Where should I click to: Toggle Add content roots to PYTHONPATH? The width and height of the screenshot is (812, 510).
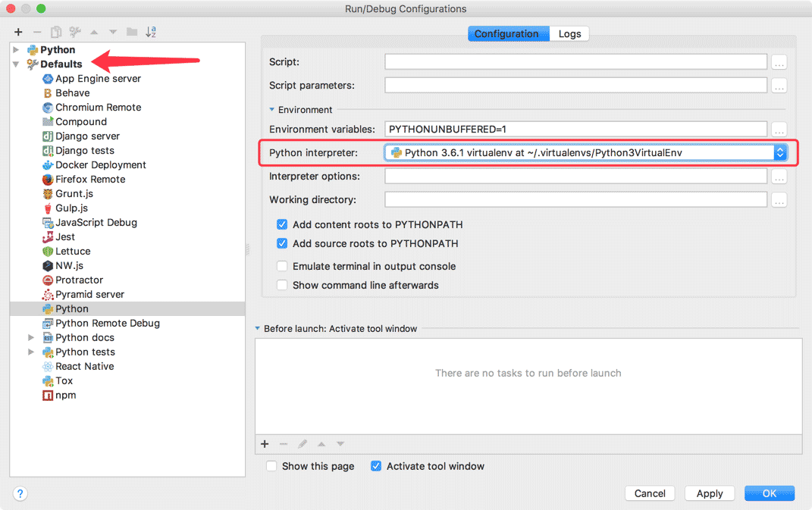coord(282,224)
